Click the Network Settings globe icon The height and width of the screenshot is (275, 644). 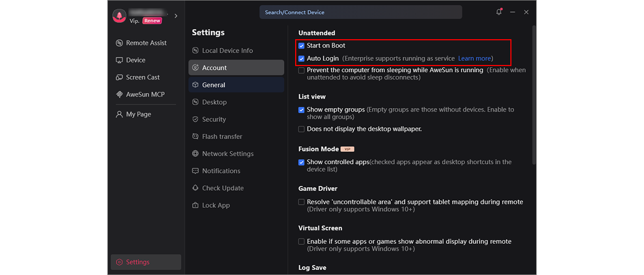[x=195, y=154]
